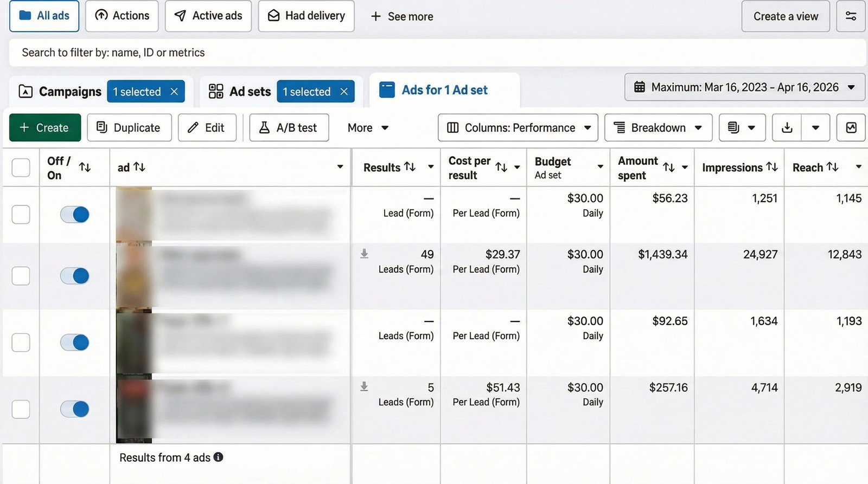This screenshot has height=484, width=868.
Task: Click the 24,927 impressions value
Action: pyautogui.click(x=760, y=254)
